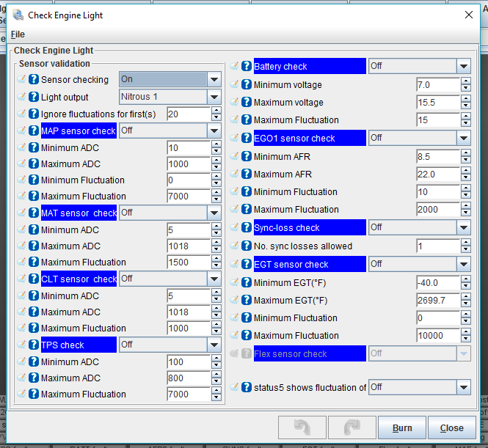Show help for MAT sensor check
Viewport: 488px width, 448px height.
coord(34,213)
